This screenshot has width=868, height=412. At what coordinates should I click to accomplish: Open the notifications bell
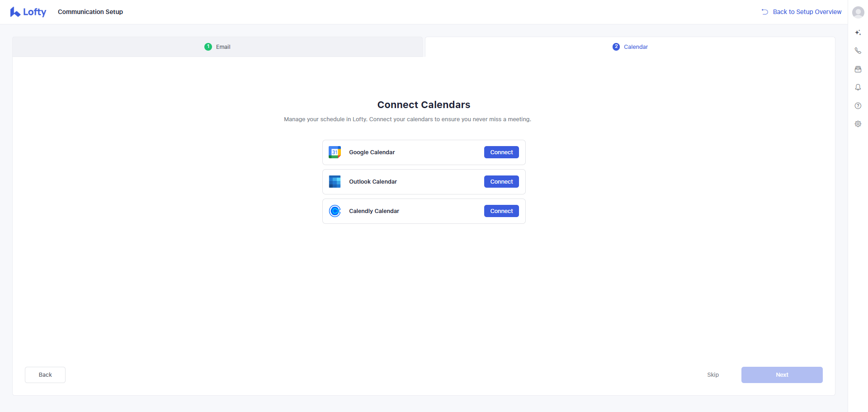point(858,87)
